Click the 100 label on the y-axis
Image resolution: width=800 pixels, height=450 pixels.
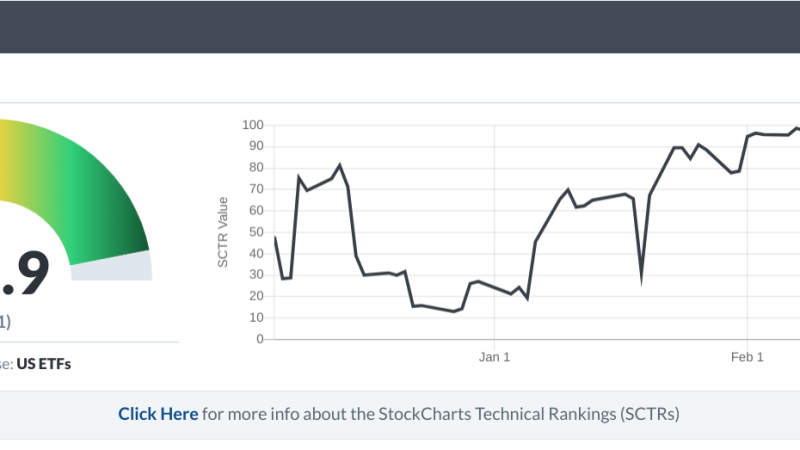point(251,125)
